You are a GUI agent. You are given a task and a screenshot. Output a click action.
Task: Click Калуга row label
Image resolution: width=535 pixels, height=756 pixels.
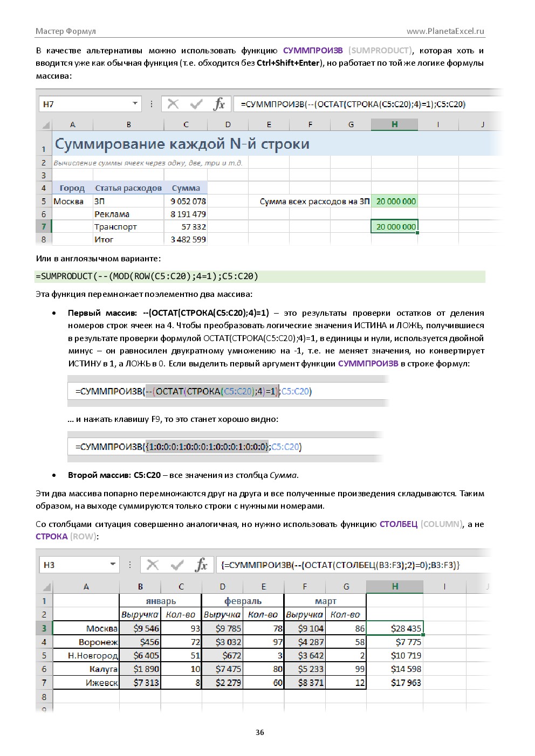86,669
